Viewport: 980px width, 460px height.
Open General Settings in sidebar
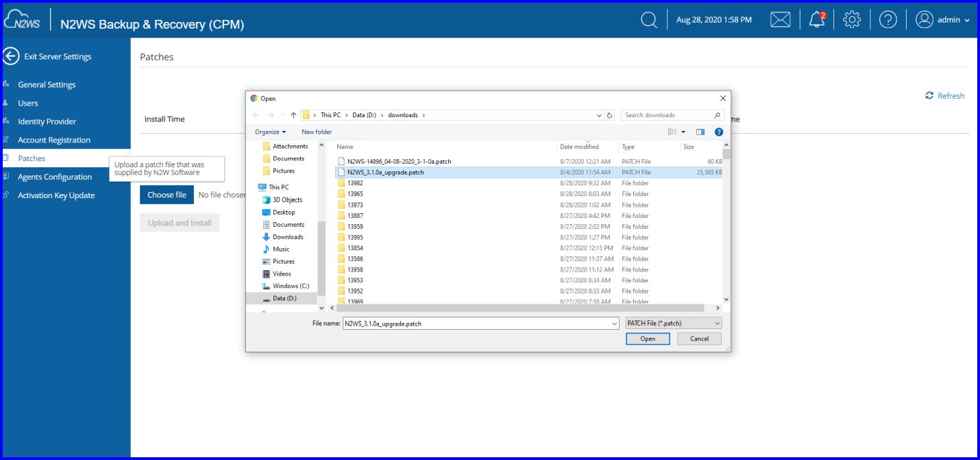pyautogui.click(x=47, y=84)
